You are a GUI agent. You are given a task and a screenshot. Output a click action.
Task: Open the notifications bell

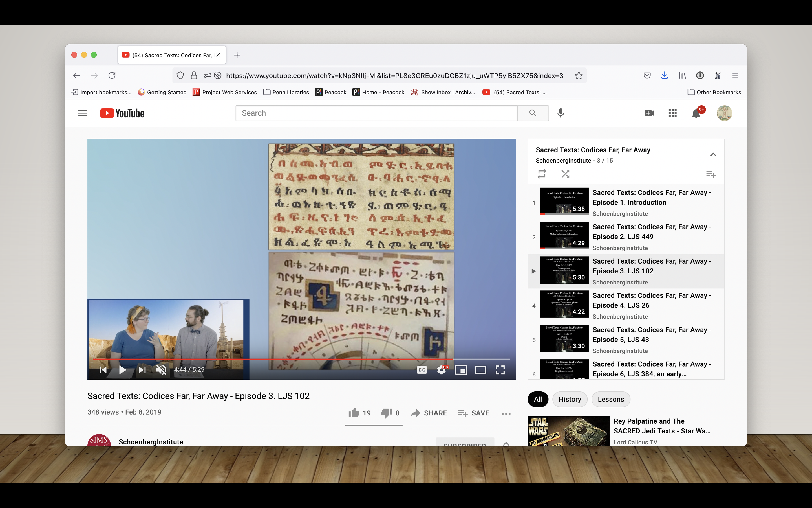pyautogui.click(x=696, y=113)
